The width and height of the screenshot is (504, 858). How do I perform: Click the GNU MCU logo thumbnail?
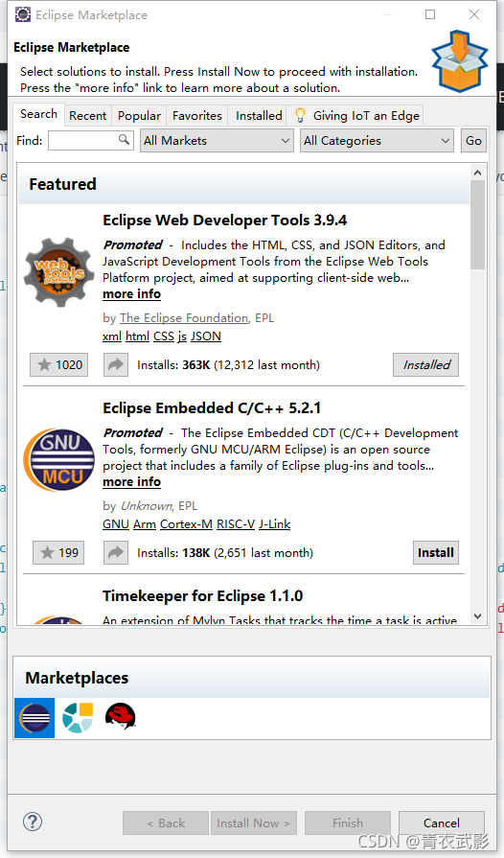point(60,459)
